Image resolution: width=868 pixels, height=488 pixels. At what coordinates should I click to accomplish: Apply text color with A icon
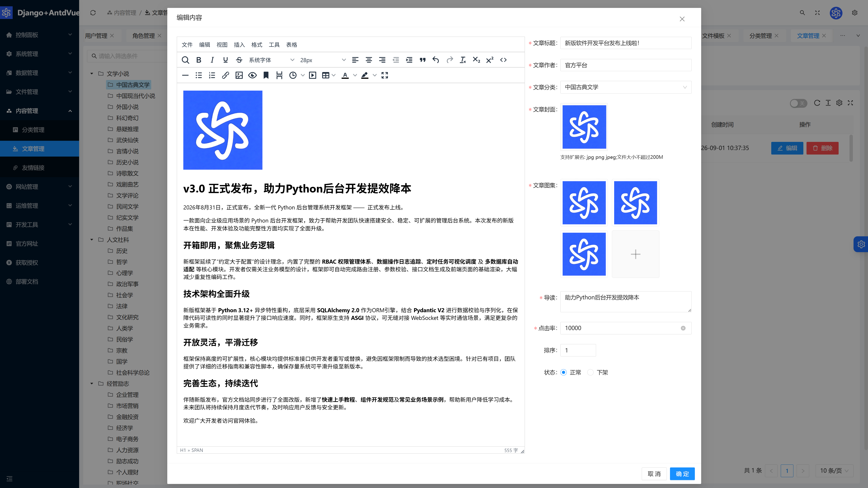(x=345, y=75)
